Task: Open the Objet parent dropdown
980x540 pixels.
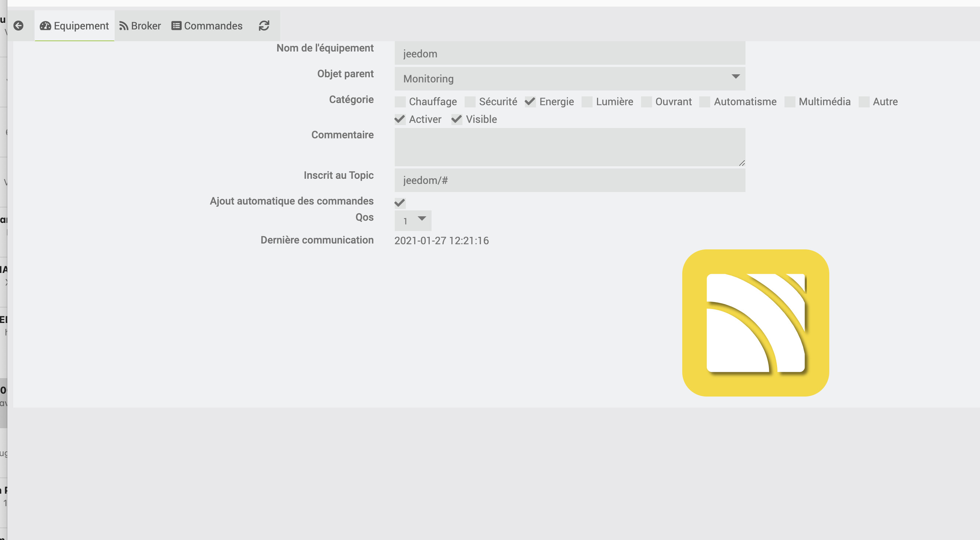Action: click(x=569, y=78)
